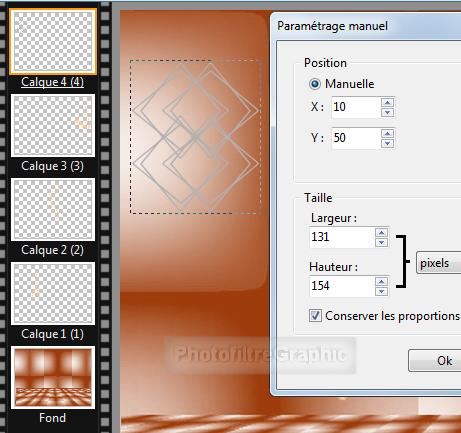Toggle Conserver les proportions checkbox
The width and height of the screenshot is (461, 433).
(315, 315)
